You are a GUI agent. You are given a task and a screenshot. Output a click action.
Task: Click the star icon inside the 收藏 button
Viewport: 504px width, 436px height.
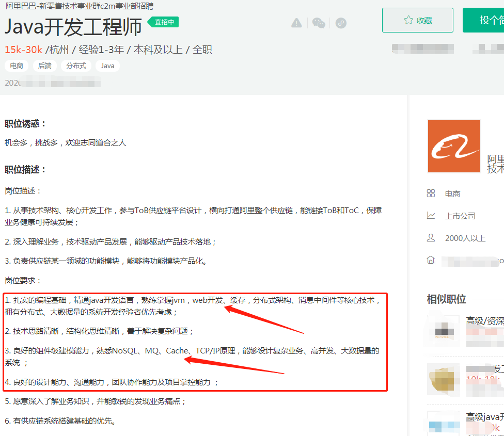(407, 20)
